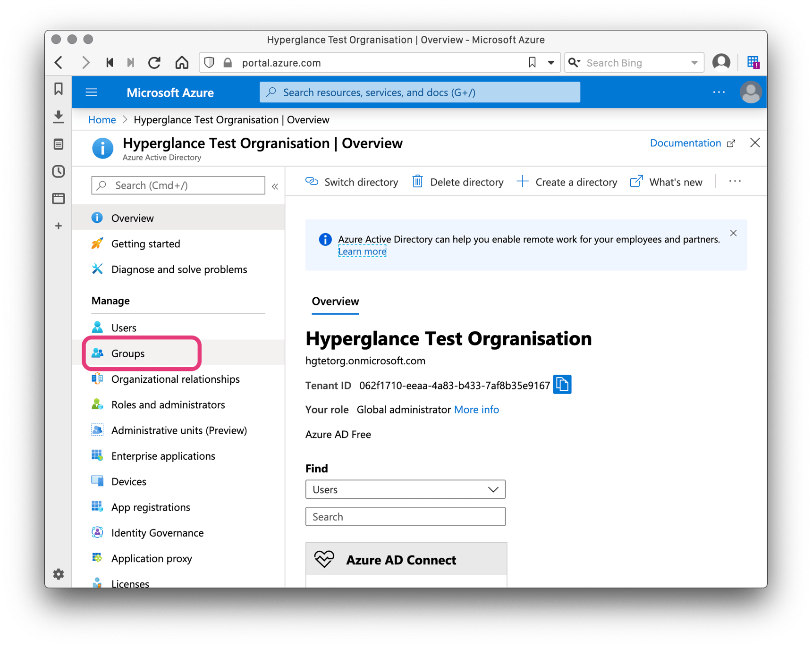Viewport: 812px width, 647px height.
Task: Go back with the browser back arrow
Action: 59,63
